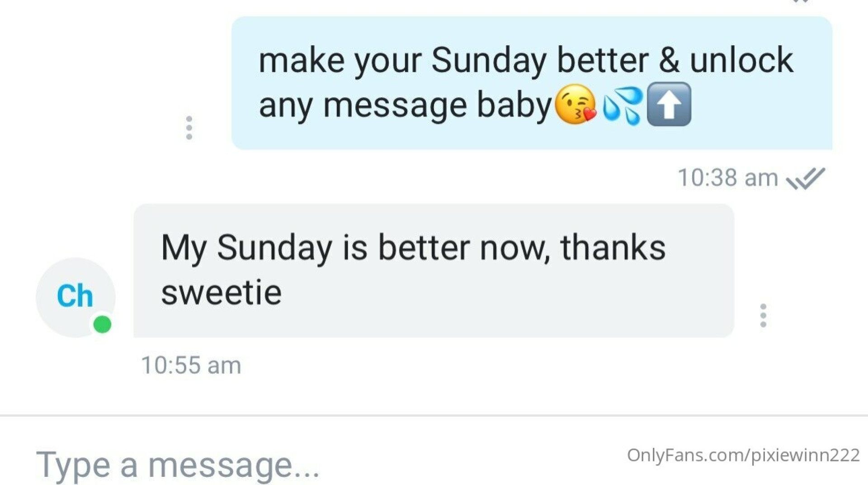Image resolution: width=868 pixels, height=485 pixels.
Task: Click the double-check read receipt icon
Action: pyautogui.click(x=805, y=178)
